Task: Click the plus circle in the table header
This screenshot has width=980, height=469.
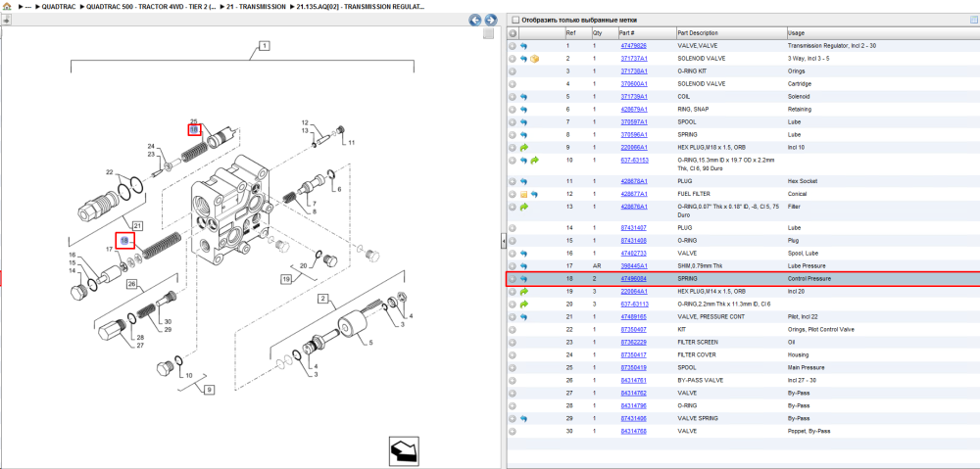Action: pos(513,33)
